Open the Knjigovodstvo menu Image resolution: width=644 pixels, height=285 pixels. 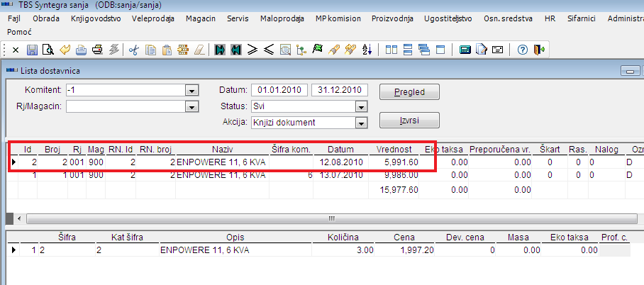[x=95, y=18]
